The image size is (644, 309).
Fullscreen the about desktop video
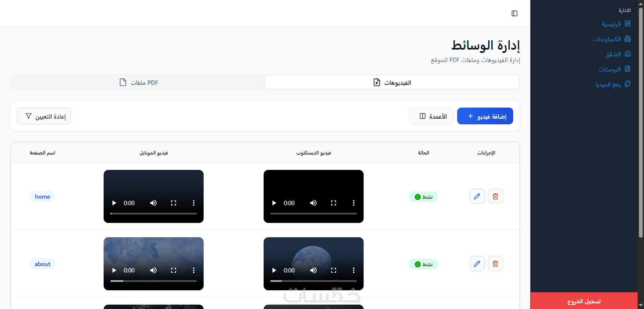tap(333, 270)
